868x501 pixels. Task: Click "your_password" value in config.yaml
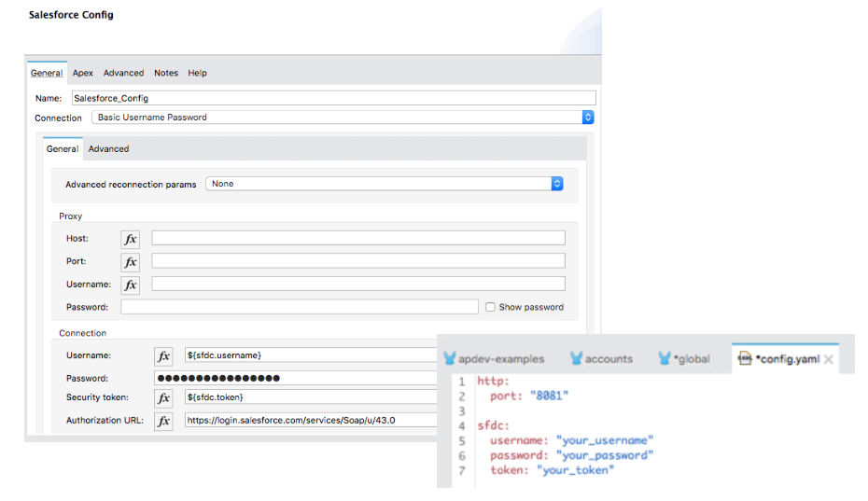(605, 455)
